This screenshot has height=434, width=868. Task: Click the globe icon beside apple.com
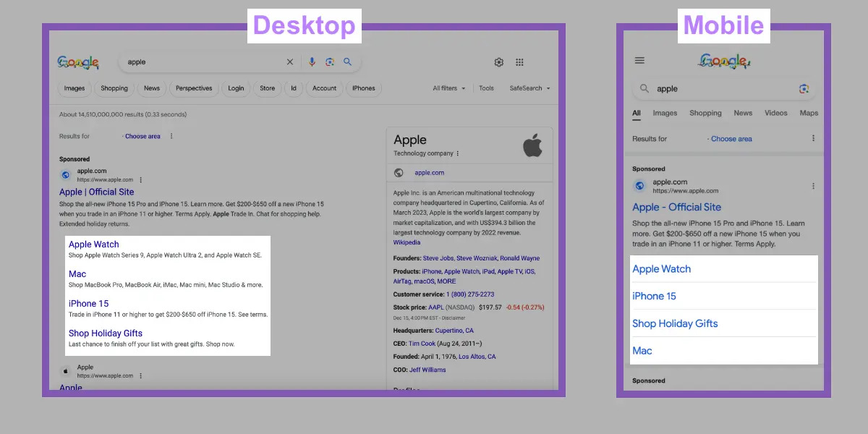point(400,172)
